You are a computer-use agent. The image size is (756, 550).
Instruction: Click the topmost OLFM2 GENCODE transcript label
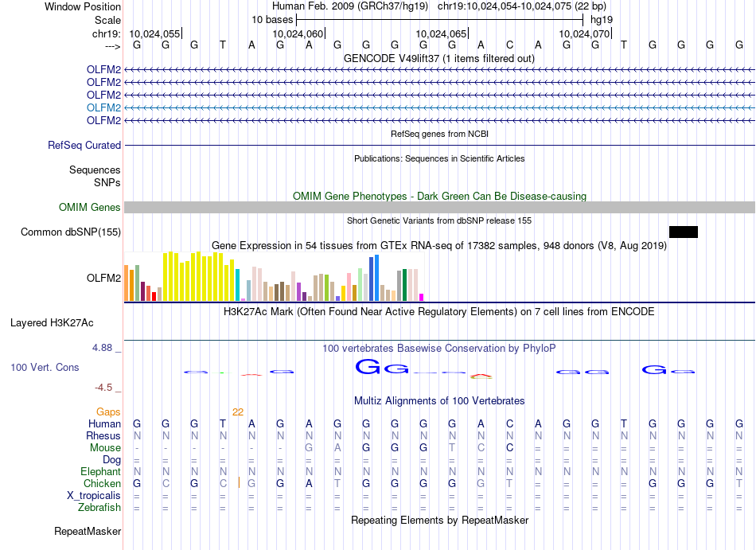tap(103, 69)
